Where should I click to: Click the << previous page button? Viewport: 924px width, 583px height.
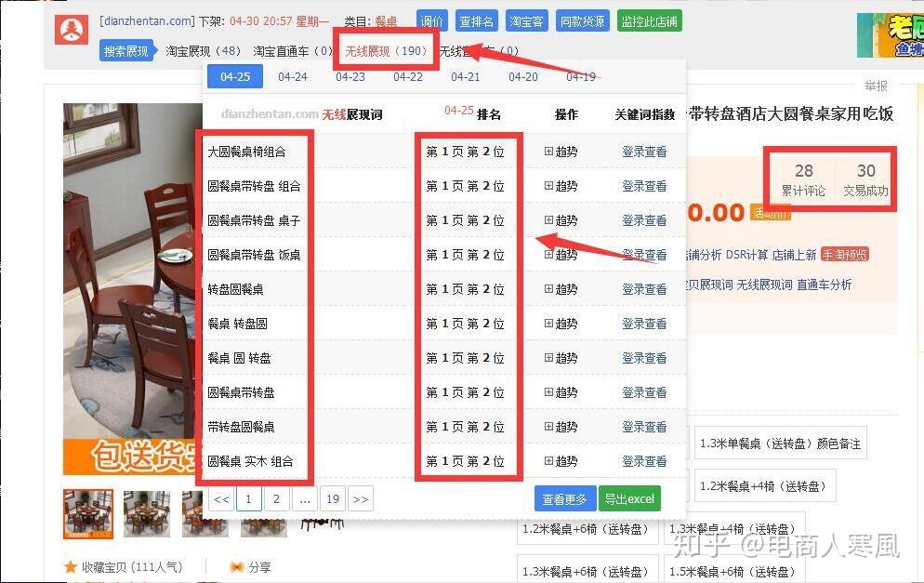coord(221,499)
